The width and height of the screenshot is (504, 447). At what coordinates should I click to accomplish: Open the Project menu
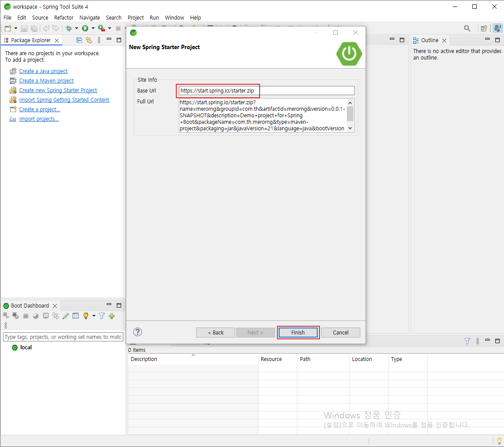click(135, 17)
